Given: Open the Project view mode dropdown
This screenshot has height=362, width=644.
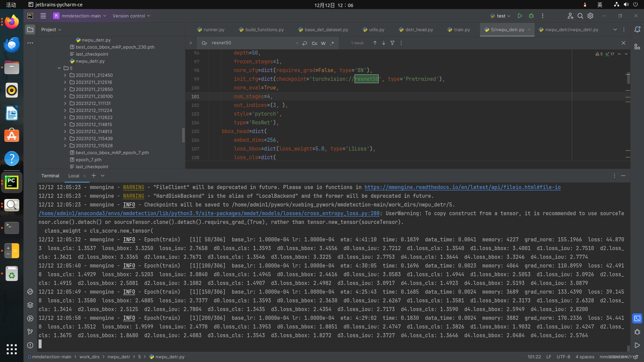Looking at the screenshot, I should point(51,29).
